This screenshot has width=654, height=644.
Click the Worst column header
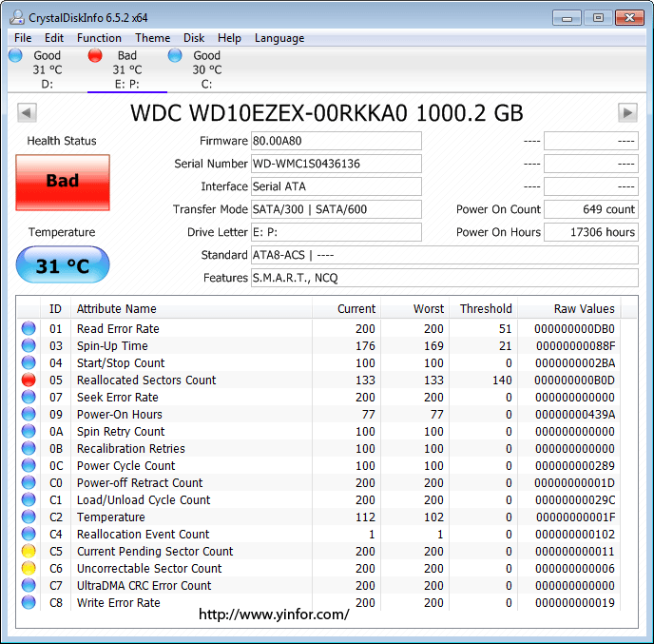coord(414,309)
